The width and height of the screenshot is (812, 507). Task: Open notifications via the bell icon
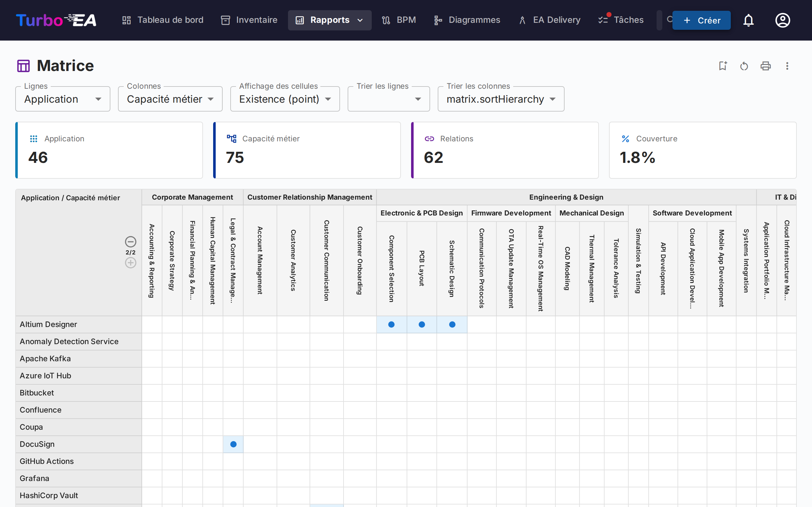[749, 20]
